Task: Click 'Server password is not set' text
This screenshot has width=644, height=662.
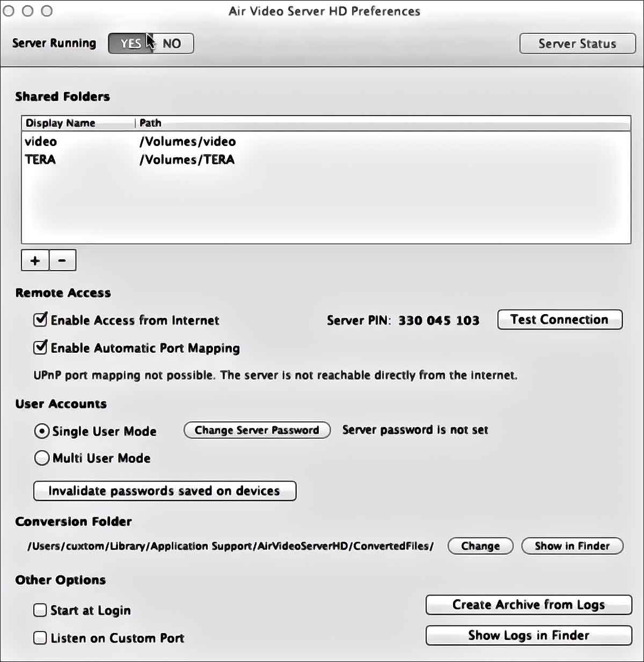Action: [415, 430]
